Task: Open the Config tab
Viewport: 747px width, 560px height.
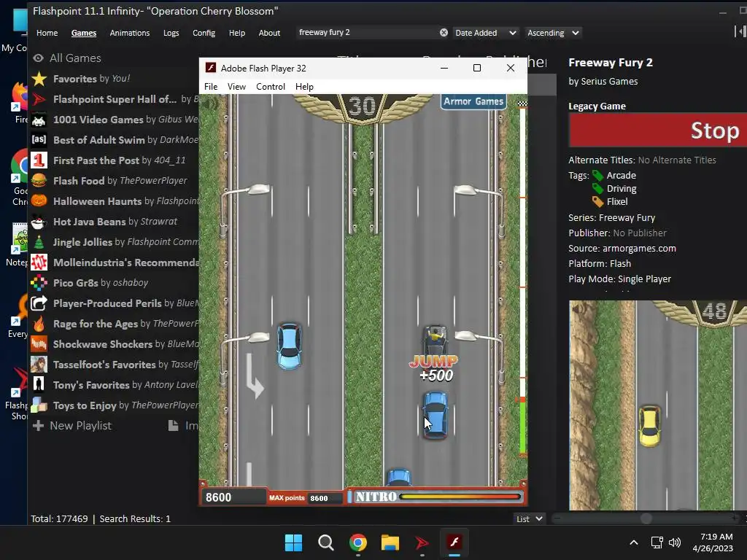Action: [204, 33]
